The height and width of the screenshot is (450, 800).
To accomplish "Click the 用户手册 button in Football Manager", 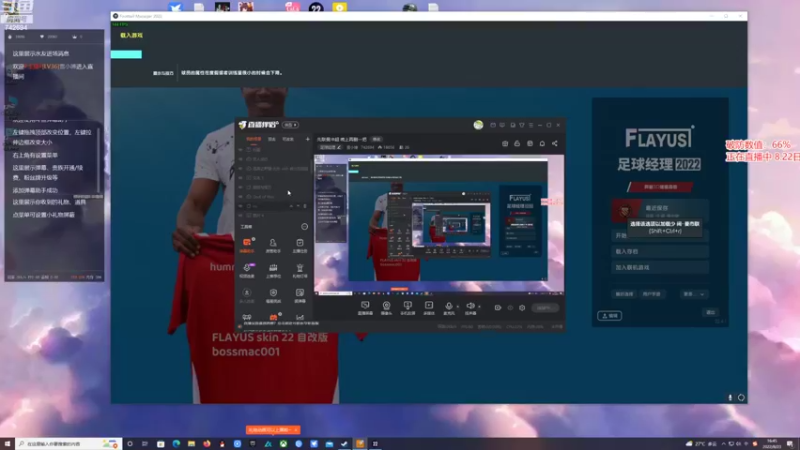I will [x=652, y=294].
